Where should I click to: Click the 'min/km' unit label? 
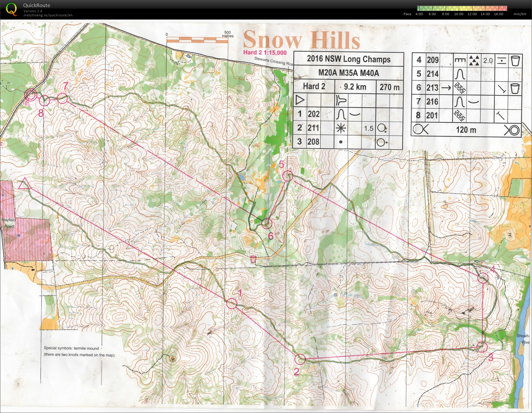520,14
